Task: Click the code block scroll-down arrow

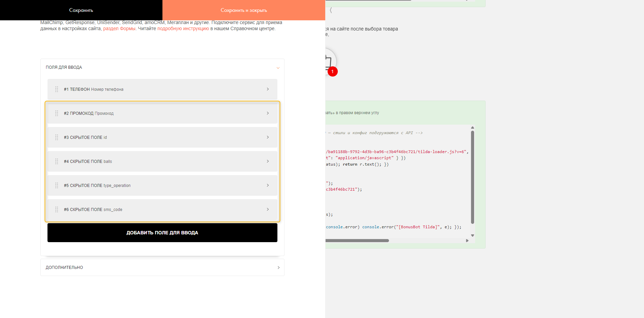Action: tap(472, 235)
